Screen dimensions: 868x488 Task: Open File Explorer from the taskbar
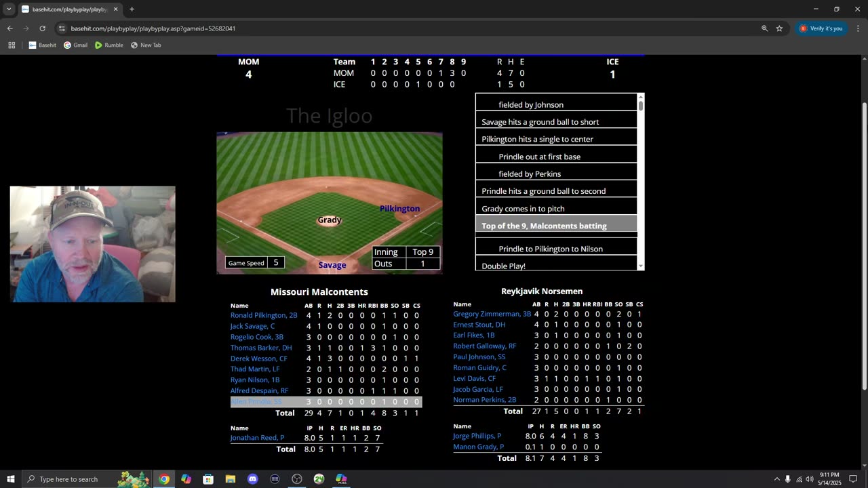pos(231,479)
